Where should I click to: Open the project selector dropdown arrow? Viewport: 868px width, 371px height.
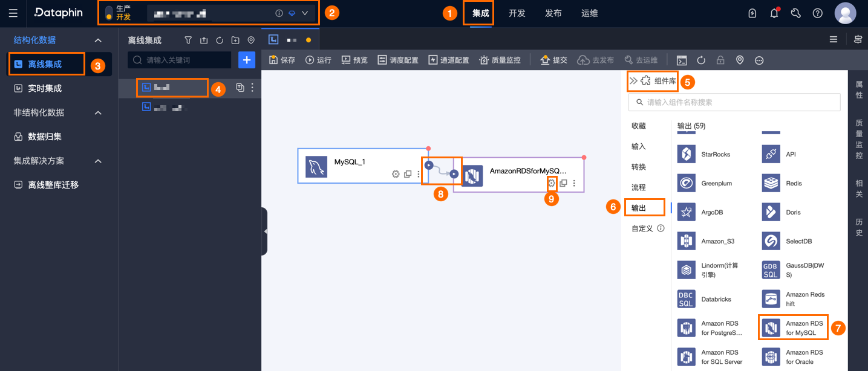[x=305, y=13]
